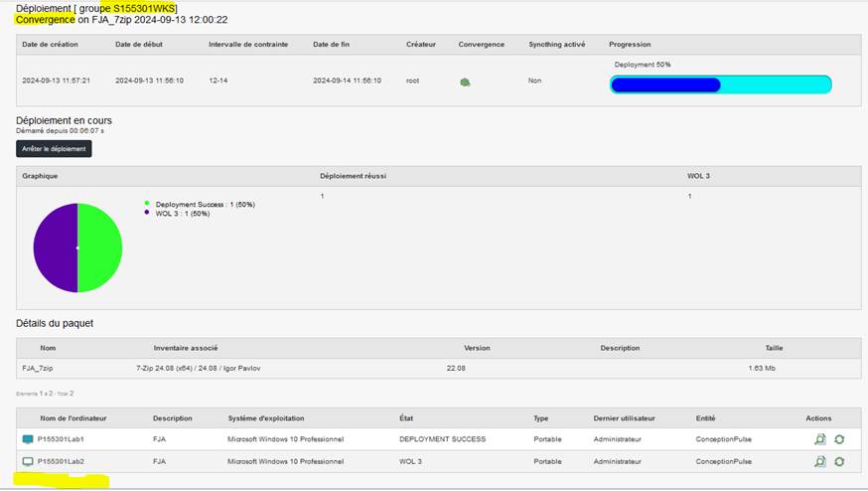Image resolution: width=868 pixels, height=491 pixels.
Task: Click the P155301Lab1 computer icon
Action: [27, 438]
